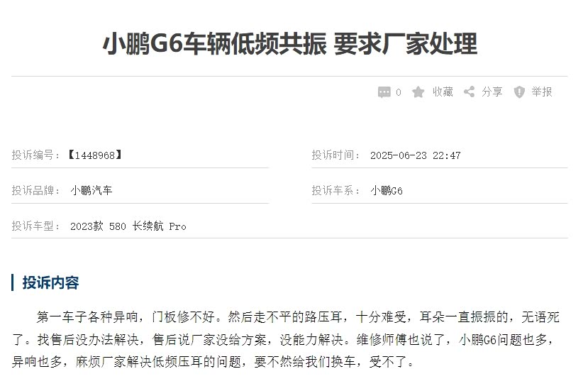Click the 举报 report link
Screen dimensions: 588x391
click(542, 92)
